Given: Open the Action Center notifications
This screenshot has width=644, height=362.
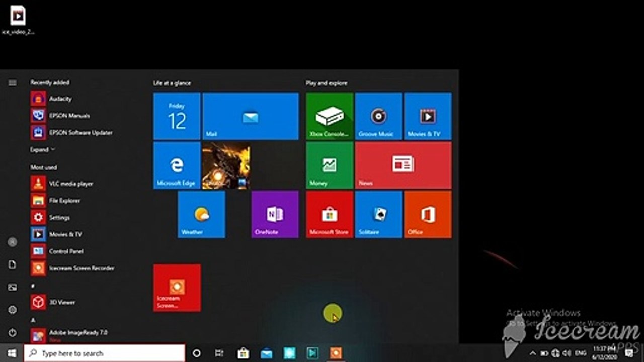Looking at the screenshot, I should 629,353.
